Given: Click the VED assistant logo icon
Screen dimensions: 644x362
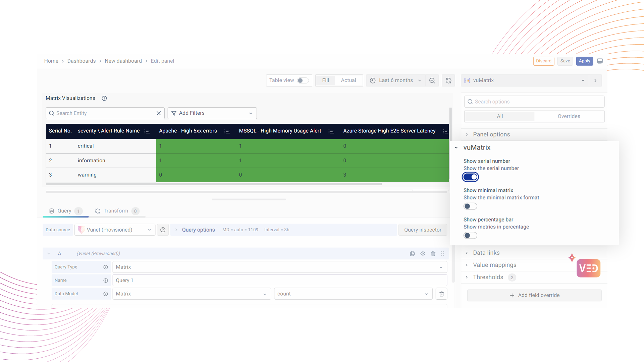Looking at the screenshot, I should click(588, 268).
